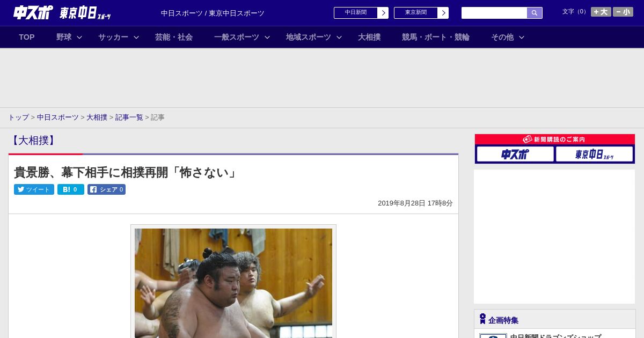
Task: Open the 芸能・社会 navigation item
Action: tap(174, 37)
